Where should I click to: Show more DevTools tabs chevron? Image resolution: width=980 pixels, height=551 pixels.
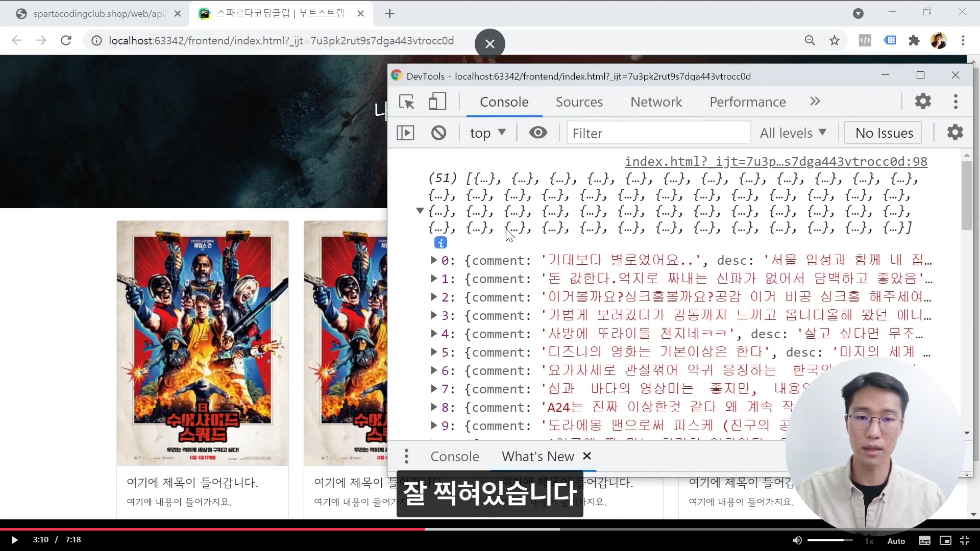coord(815,102)
